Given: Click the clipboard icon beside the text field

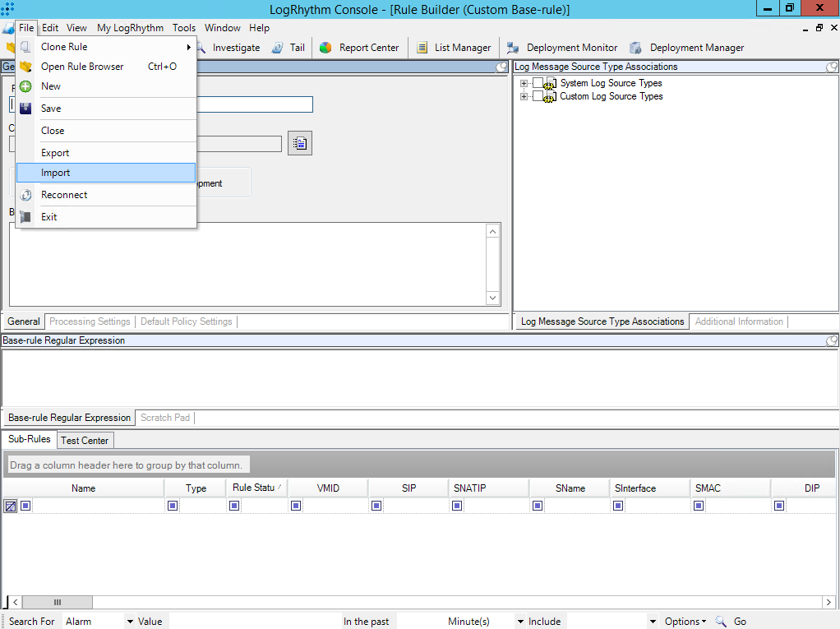Looking at the screenshot, I should pos(299,142).
